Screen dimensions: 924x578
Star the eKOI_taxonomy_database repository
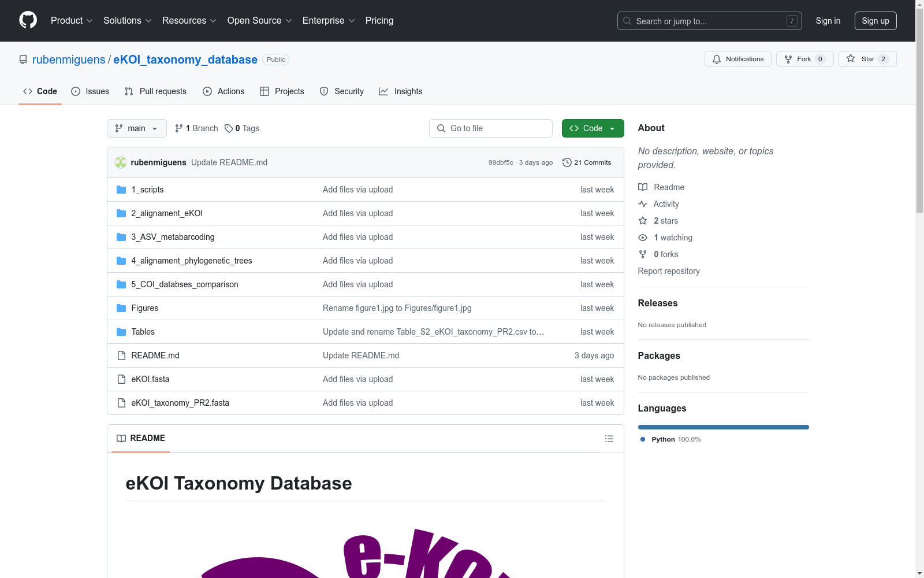tap(867, 59)
